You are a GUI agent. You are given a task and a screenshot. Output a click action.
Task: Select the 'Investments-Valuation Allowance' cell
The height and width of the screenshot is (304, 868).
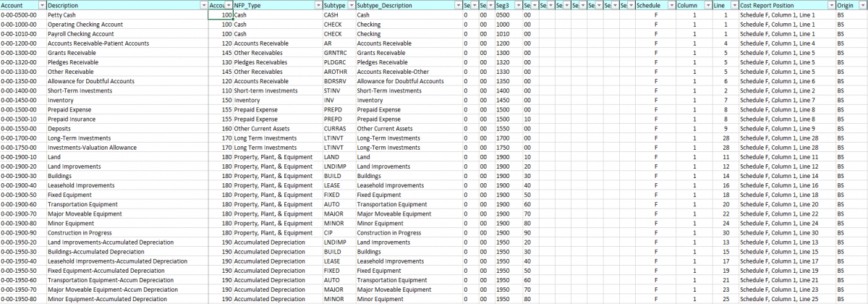(127, 147)
